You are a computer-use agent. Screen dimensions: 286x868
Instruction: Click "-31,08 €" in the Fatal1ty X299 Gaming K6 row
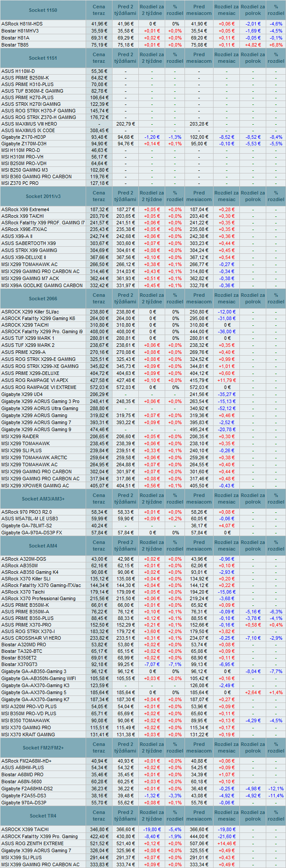(227, 318)
